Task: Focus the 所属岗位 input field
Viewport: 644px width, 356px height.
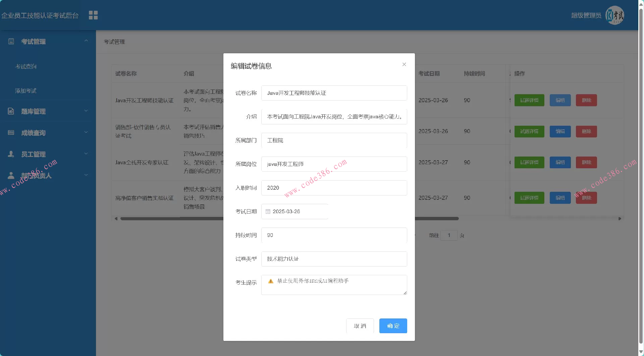Action: coord(334,164)
